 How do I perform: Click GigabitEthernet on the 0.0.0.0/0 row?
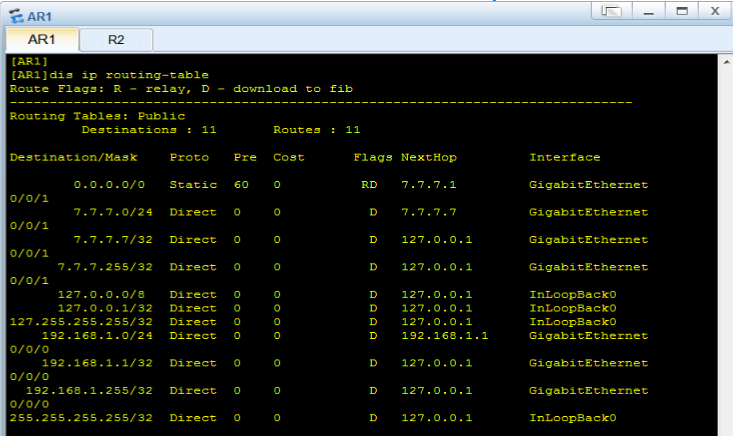(x=589, y=185)
